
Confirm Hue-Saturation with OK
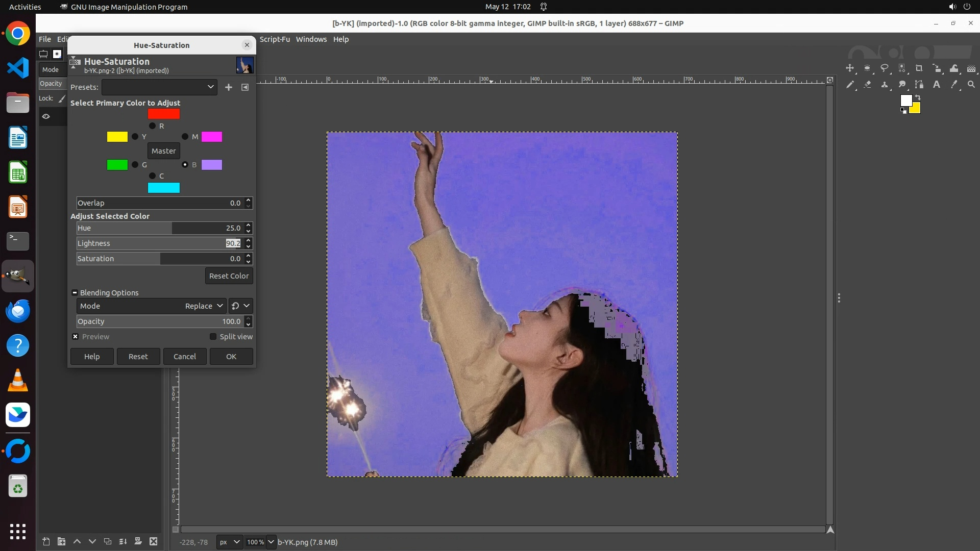coord(231,357)
